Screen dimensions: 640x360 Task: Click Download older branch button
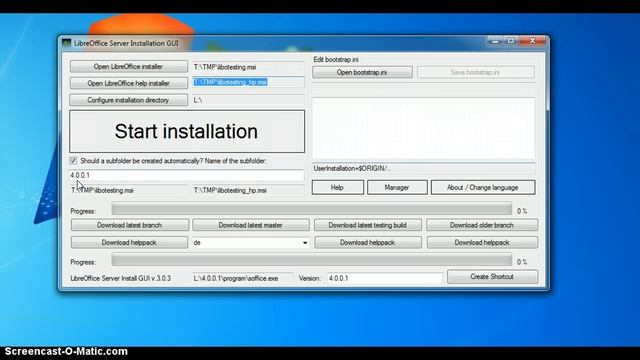[482, 225]
